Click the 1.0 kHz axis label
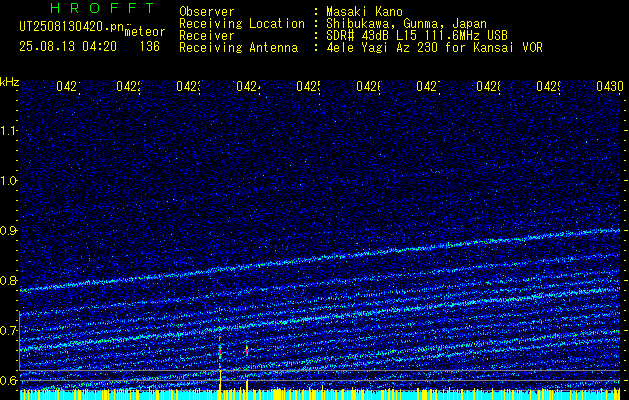 point(8,181)
